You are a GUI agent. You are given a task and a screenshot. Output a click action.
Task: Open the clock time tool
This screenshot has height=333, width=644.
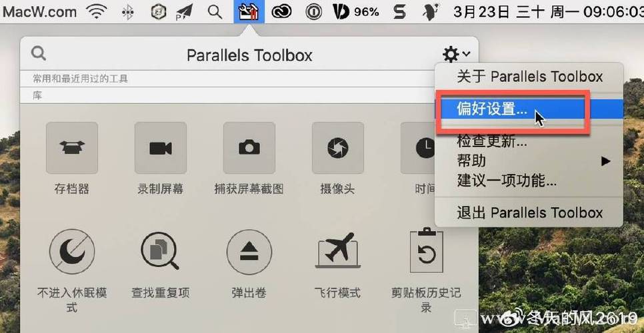tap(418, 148)
